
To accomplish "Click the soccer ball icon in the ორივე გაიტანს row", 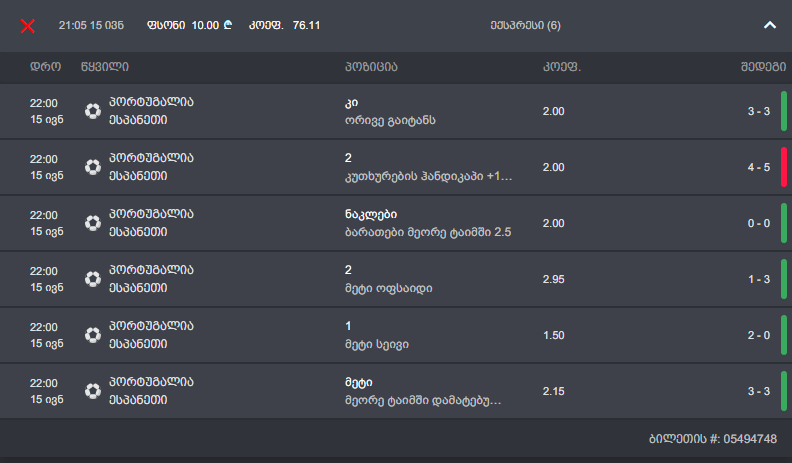I will point(93,111).
